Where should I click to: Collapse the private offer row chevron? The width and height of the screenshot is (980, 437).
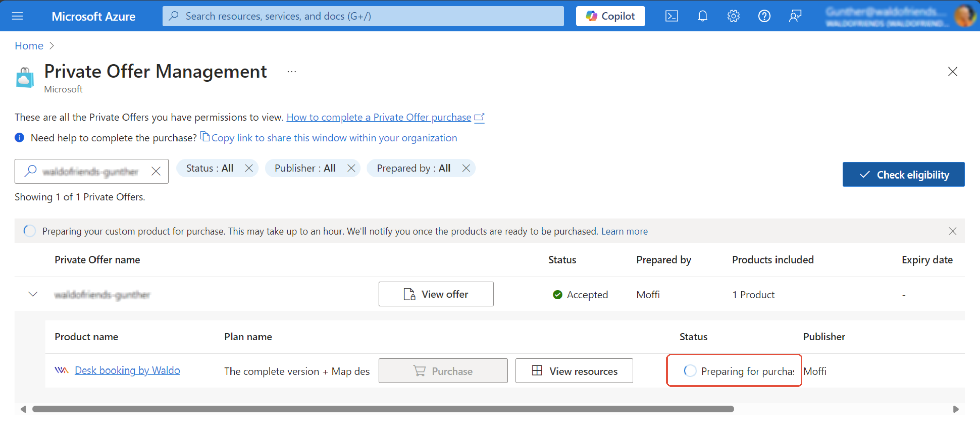click(x=33, y=294)
